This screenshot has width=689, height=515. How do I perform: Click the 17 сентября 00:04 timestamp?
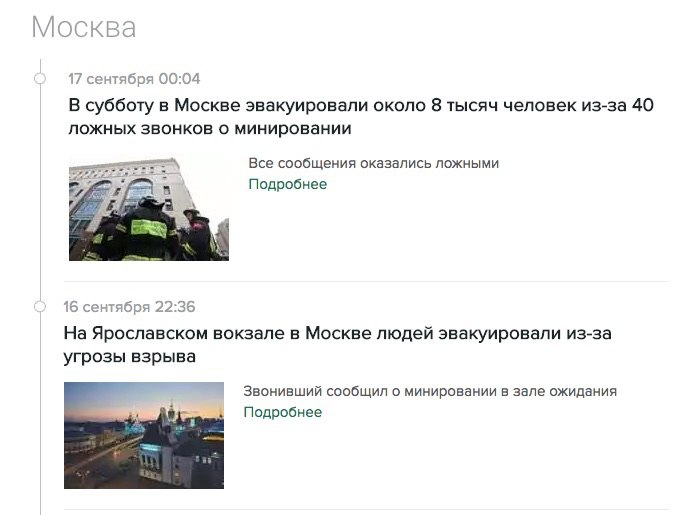click(134, 79)
